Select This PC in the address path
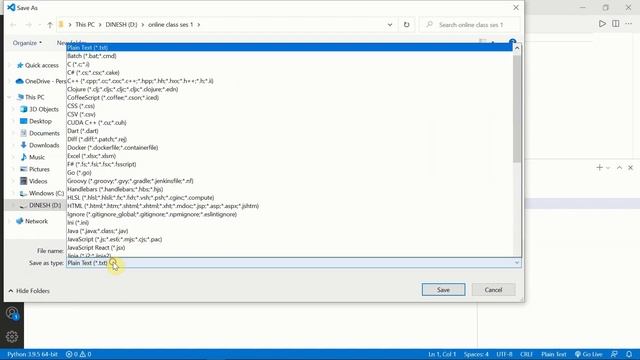 [85, 24]
